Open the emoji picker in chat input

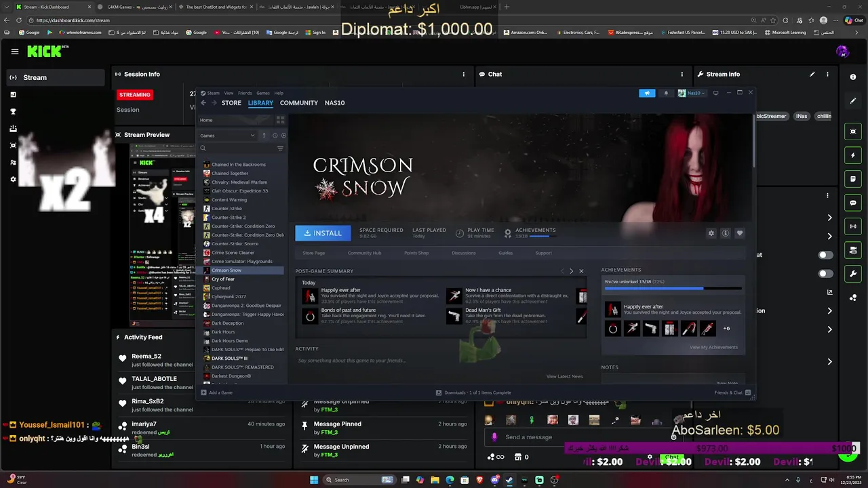pyautogui.click(x=673, y=437)
